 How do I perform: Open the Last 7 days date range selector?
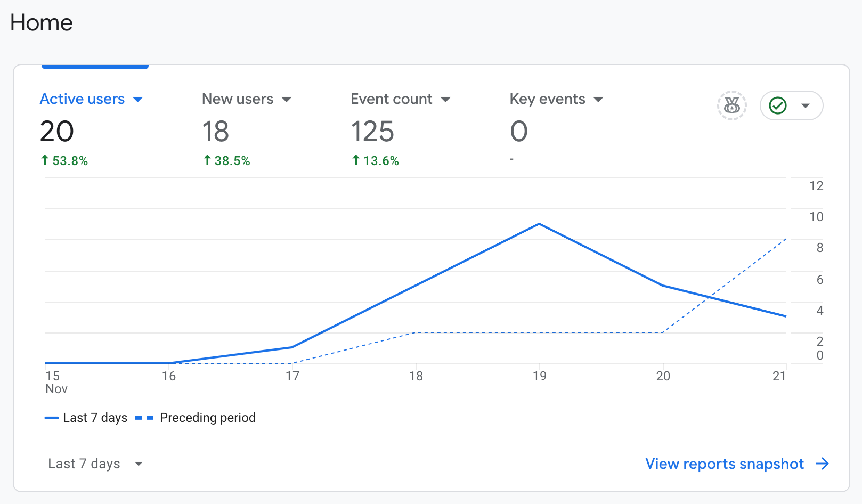click(95, 464)
